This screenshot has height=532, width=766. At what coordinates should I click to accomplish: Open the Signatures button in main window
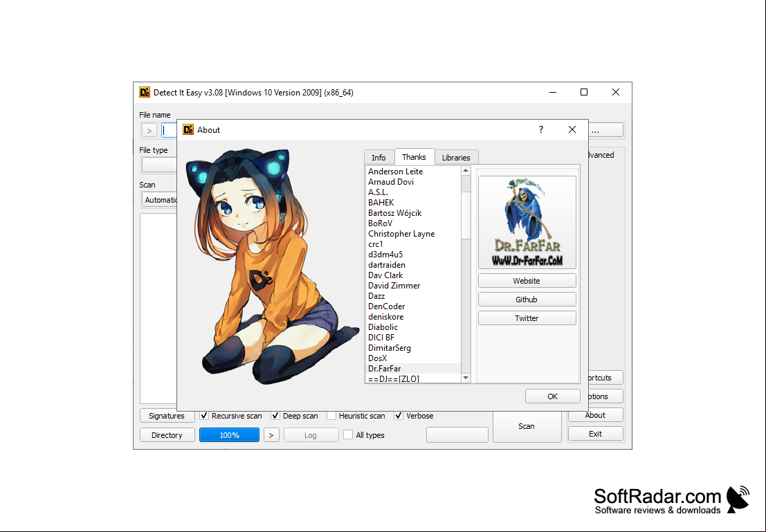(167, 416)
